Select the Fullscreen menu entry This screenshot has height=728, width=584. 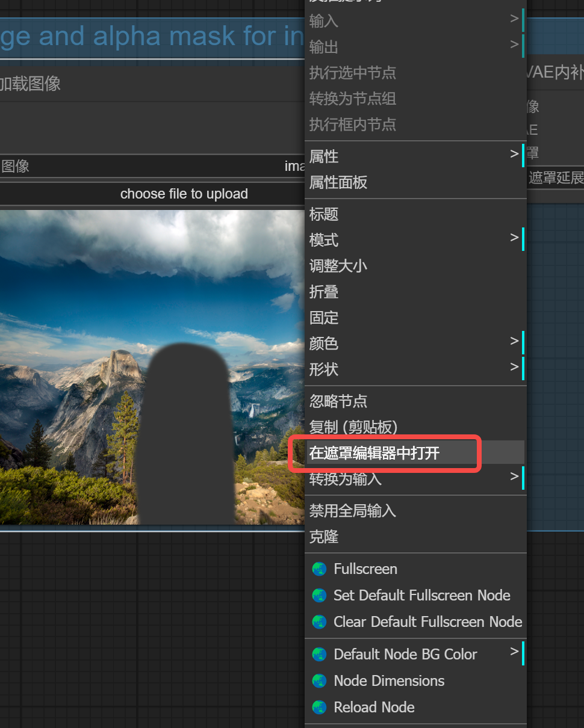415,569
